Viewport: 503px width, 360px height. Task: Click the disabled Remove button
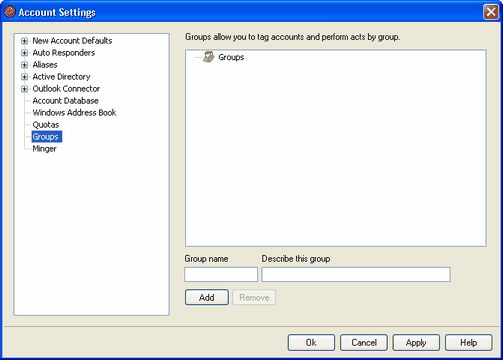tap(254, 297)
